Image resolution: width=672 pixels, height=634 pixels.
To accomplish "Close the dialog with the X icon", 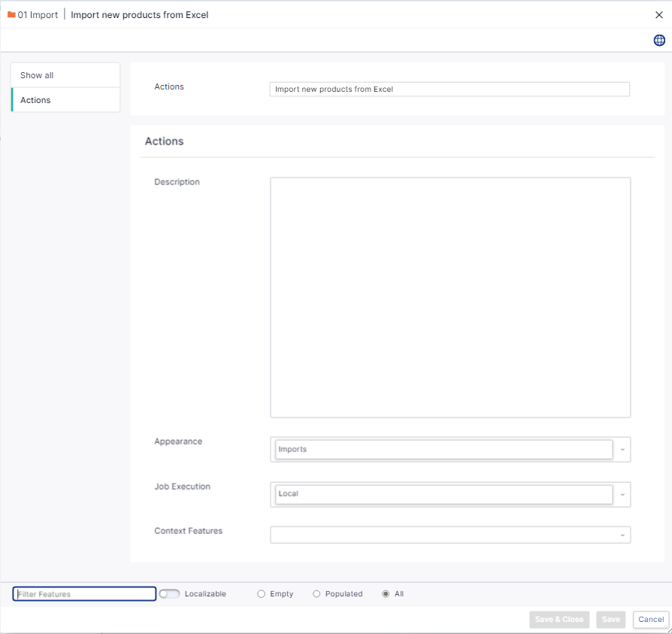I will click(x=659, y=15).
